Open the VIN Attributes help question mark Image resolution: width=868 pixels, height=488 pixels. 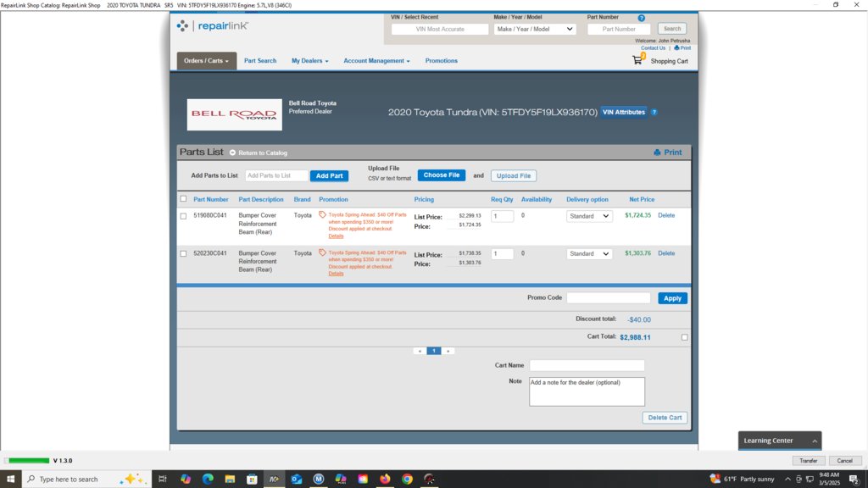point(654,113)
